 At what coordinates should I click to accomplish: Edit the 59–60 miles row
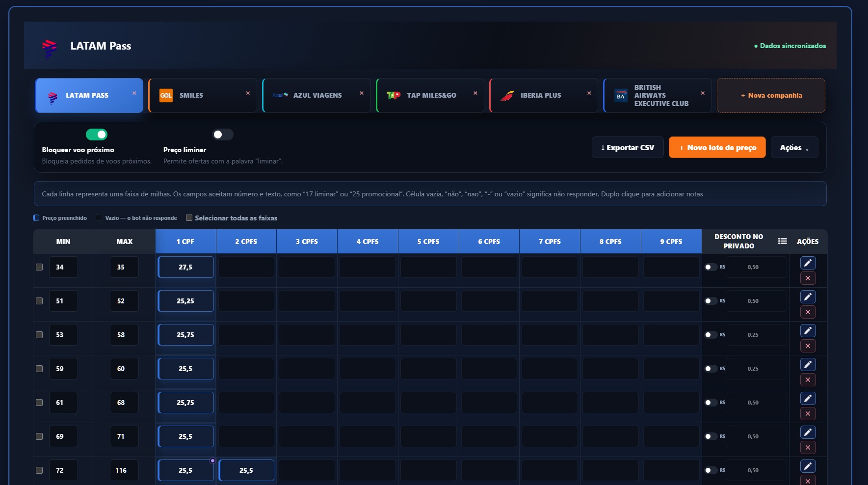(x=808, y=364)
